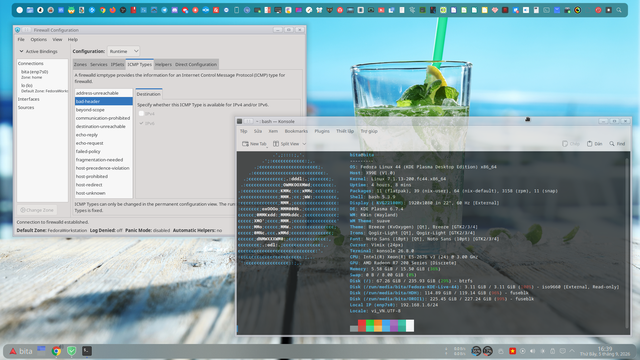The height and width of the screenshot is (360, 640).
Task: Open the Bookmarks menu in Konsole
Action: pyautogui.click(x=296, y=131)
